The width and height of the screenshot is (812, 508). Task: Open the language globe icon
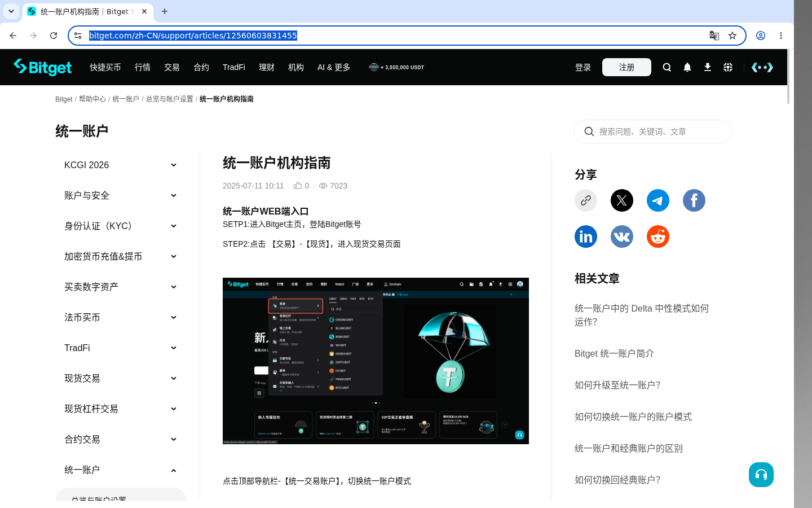point(728,67)
